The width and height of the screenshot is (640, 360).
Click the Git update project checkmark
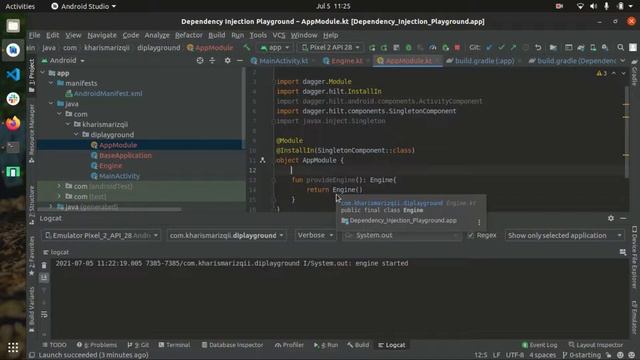[489, 48]
